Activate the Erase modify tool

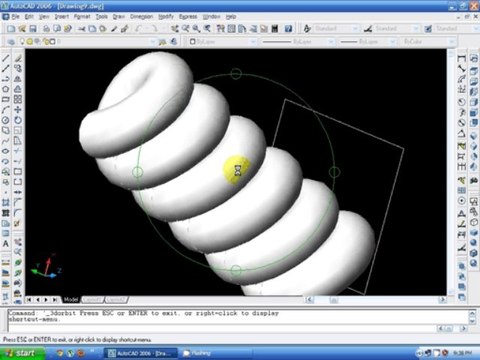click(x=18, y=58)
